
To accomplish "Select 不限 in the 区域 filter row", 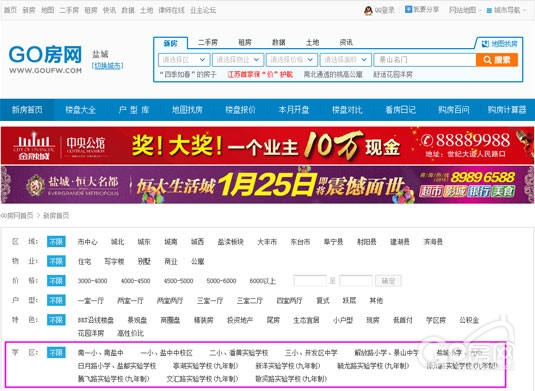I will click(x=56, y=242).
